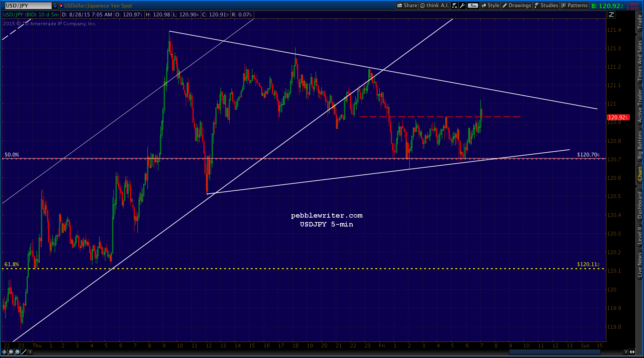Switch to the Trade side tab
This screenshot has width=644, height=358.
pyautogui.click(x=640, y=22)
